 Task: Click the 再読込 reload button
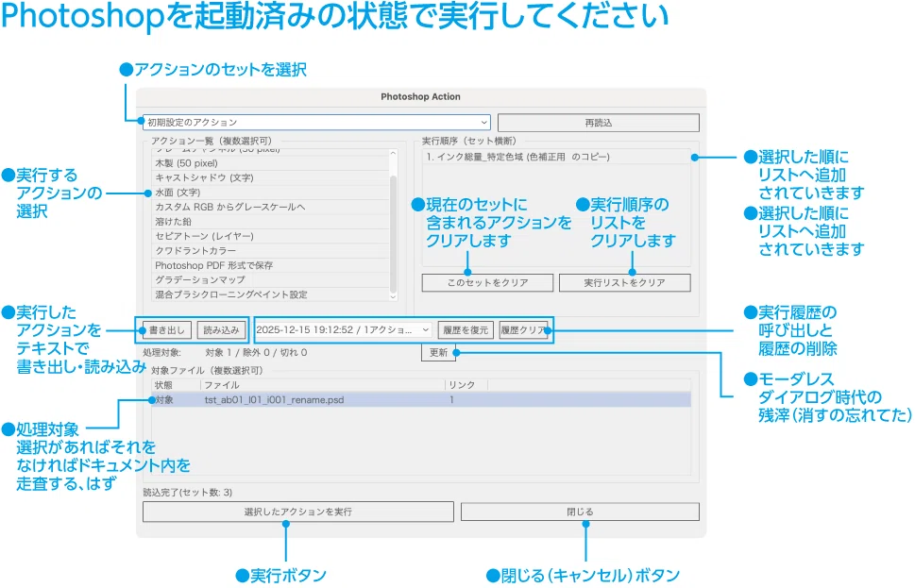598,123
